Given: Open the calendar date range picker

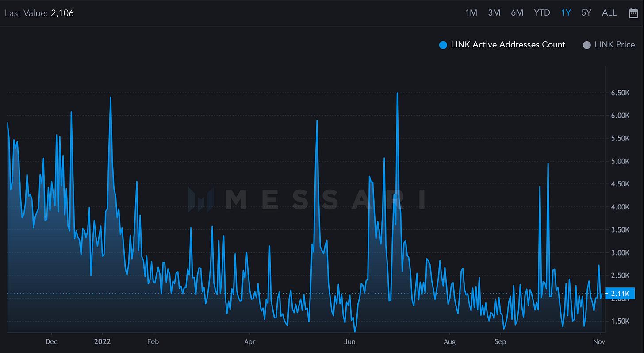Looking at the screenshot, I should click(x=633, y=13).
